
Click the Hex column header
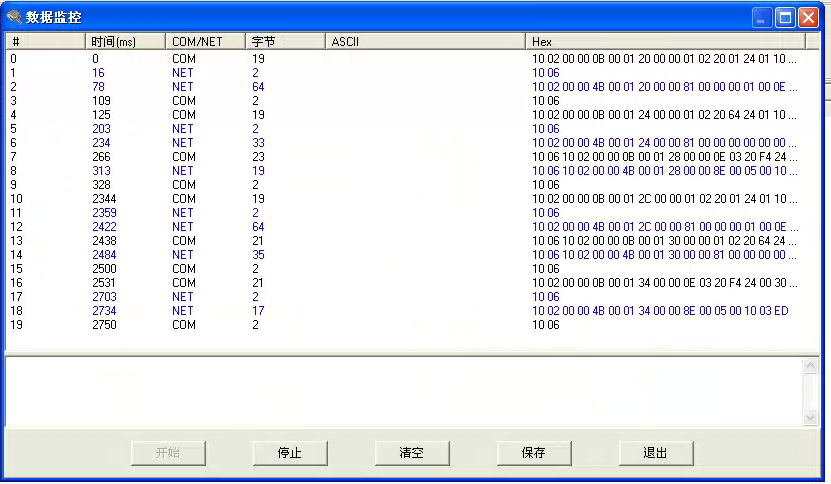tap(670, 42)
